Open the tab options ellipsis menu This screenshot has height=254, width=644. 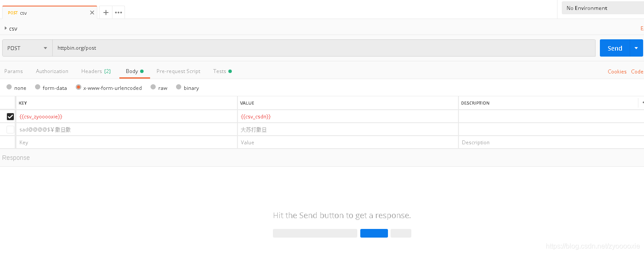point(119,13)
